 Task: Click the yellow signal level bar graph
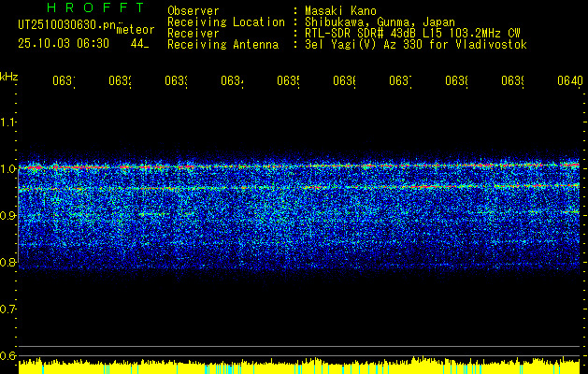click(x=299, y=367)
